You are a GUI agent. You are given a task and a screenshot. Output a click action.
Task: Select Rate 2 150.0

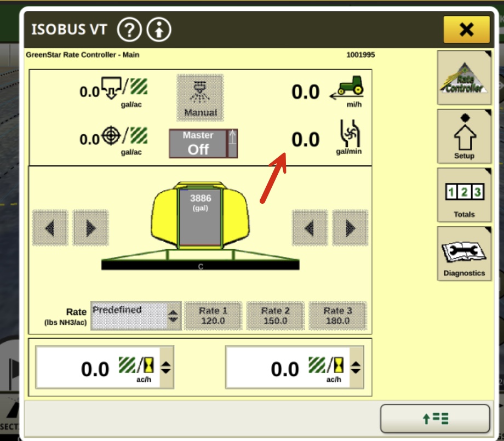tap(275, 316)
